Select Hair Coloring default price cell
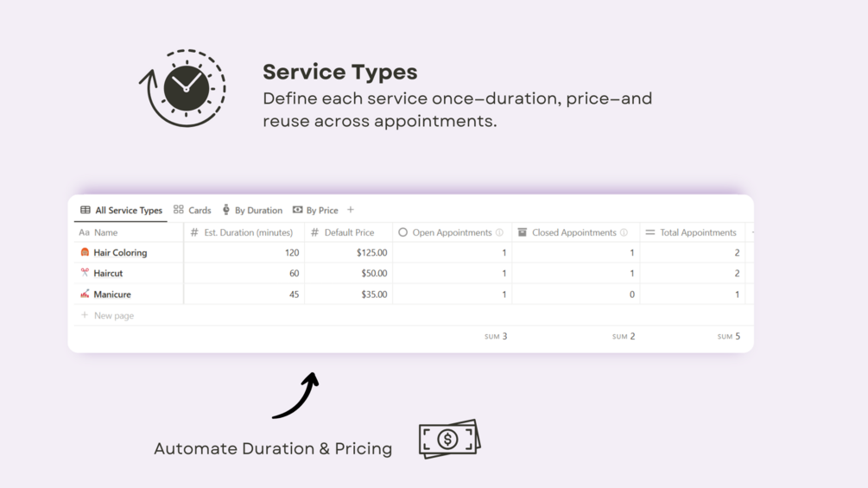The height and width of the screenshot is (488, 868). point(349,253)
